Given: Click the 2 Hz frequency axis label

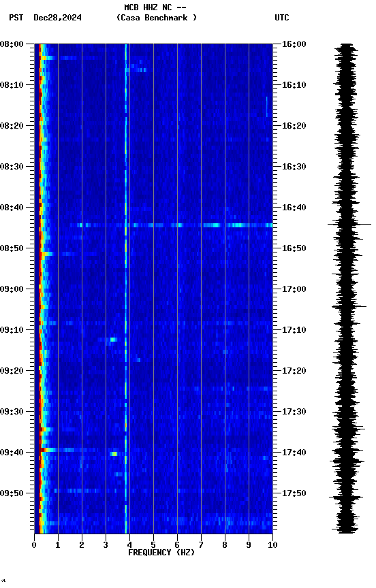Looking at the screenshot, I should [x=82, y=545].
